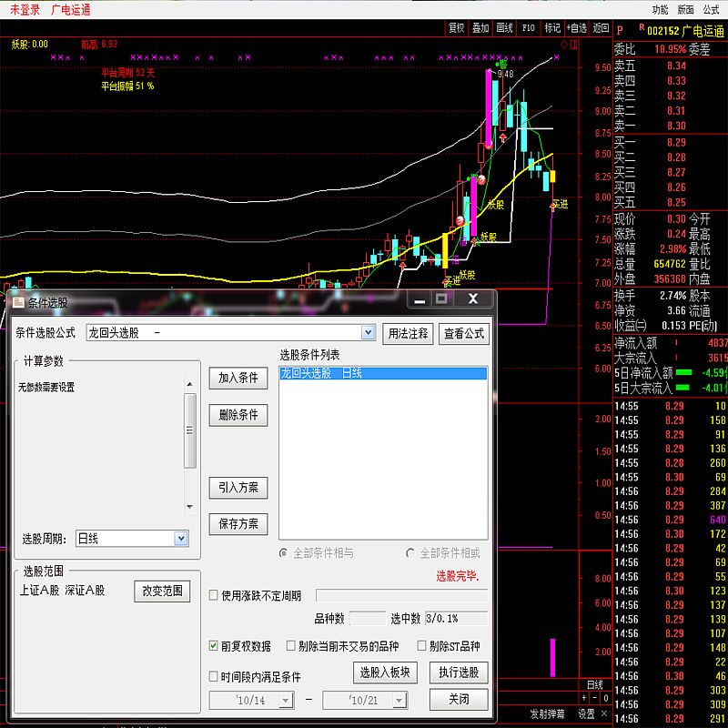
Task: Tick the 剔除ST品种 checkbox
Action: point(422,646)
